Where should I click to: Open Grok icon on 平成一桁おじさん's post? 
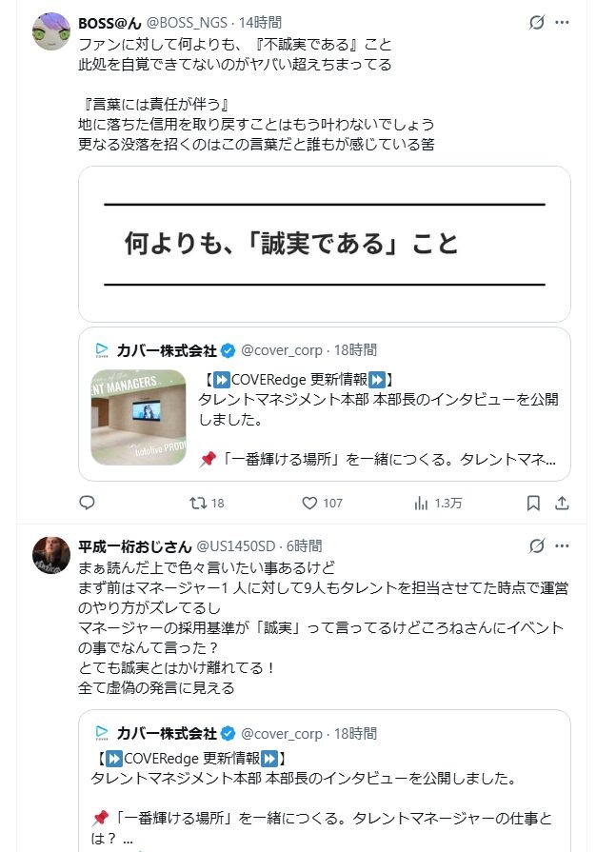pyautogui.click(x=536, y=545)
